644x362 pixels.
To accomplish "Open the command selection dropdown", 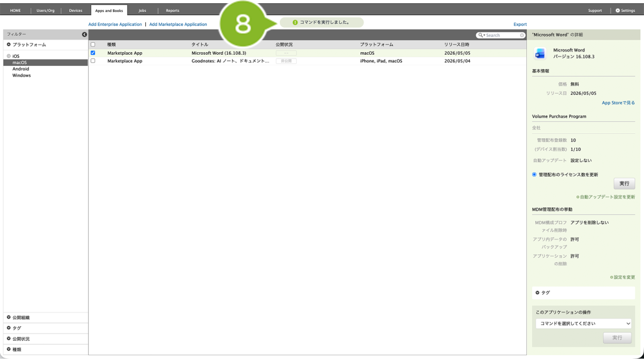I will point(583,324).
